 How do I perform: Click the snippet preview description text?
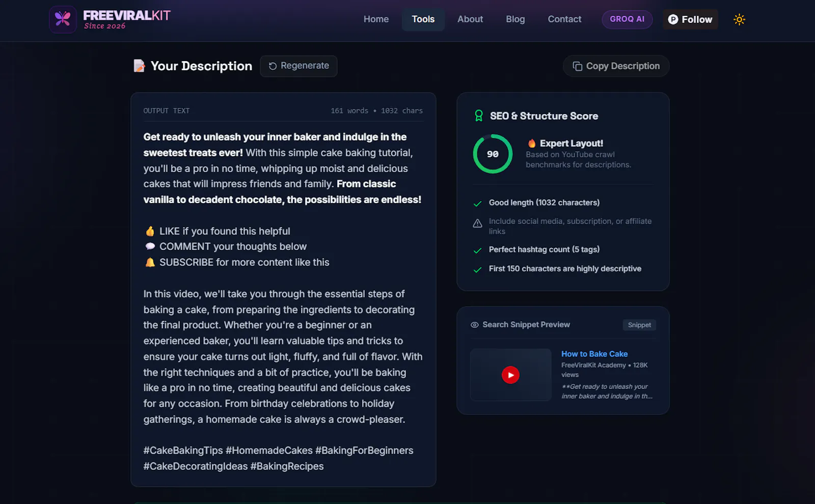607,391
